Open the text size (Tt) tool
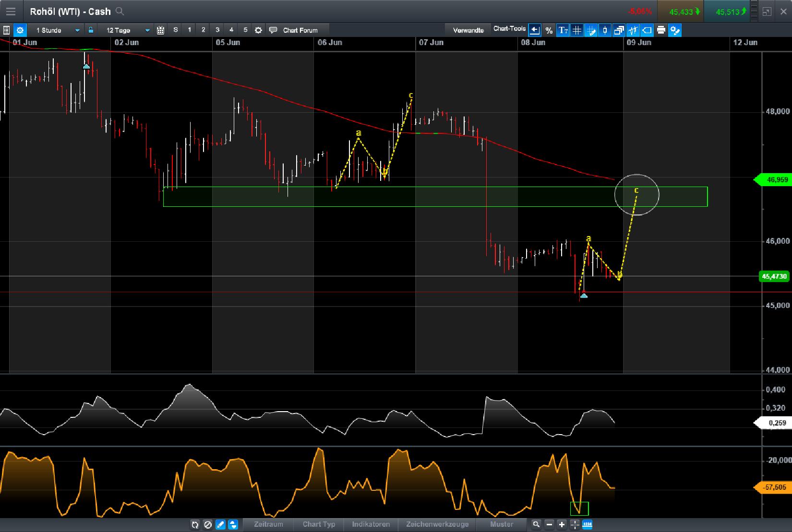This screenshot has height=532, width=792. click(x=564, y=30)
